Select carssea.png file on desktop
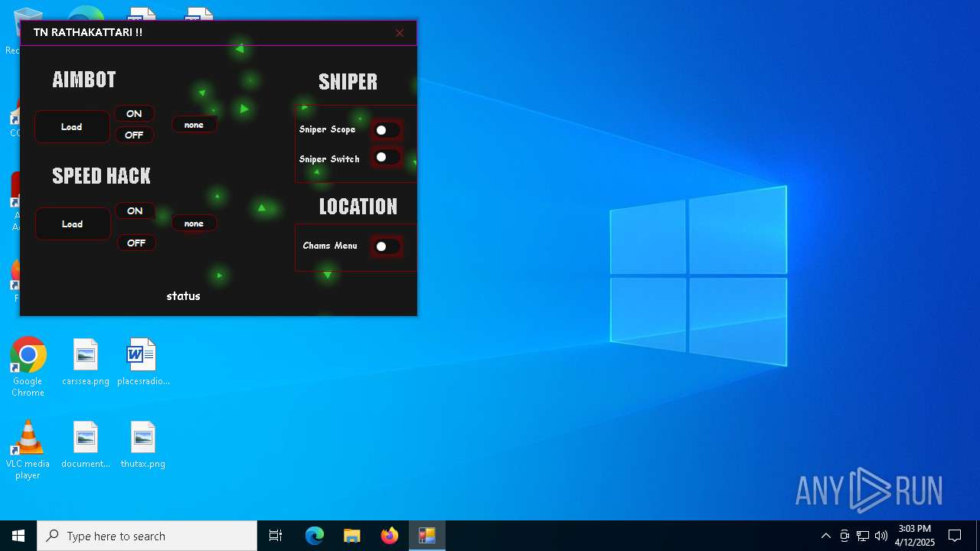The height and width of the screenshot is (551, 980). pos(86,363)
